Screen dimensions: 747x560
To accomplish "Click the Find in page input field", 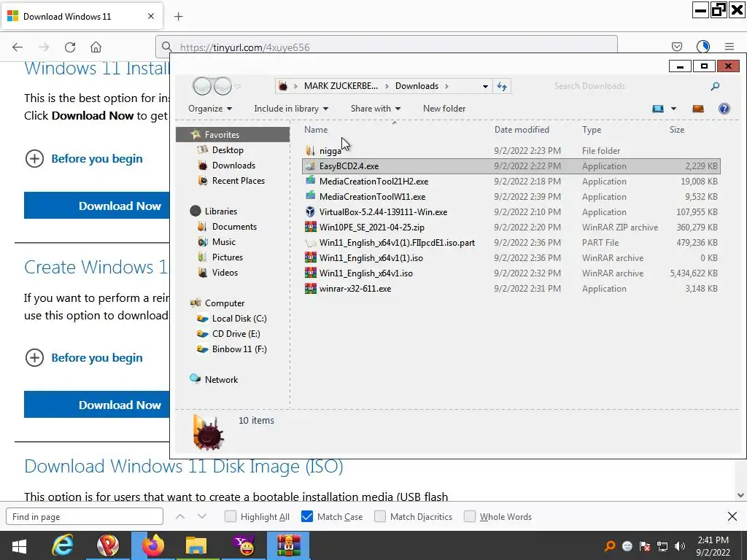I will pos(85,517).
